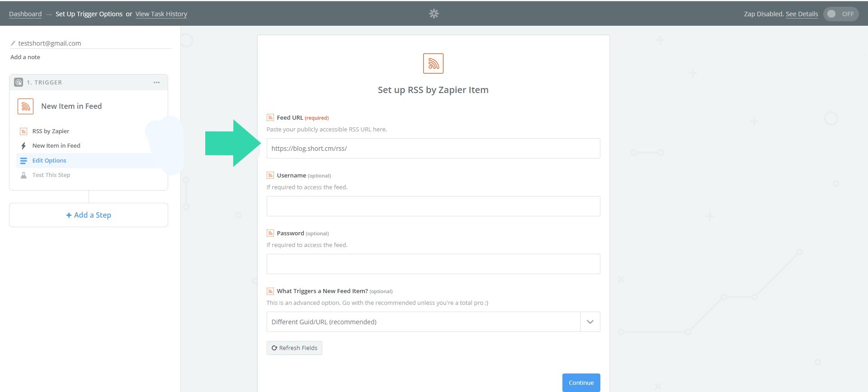Expand the What Triggers a New Feed Item dropdown arrow
Screen dimensions: 868x392
click(x=590, y=322)
